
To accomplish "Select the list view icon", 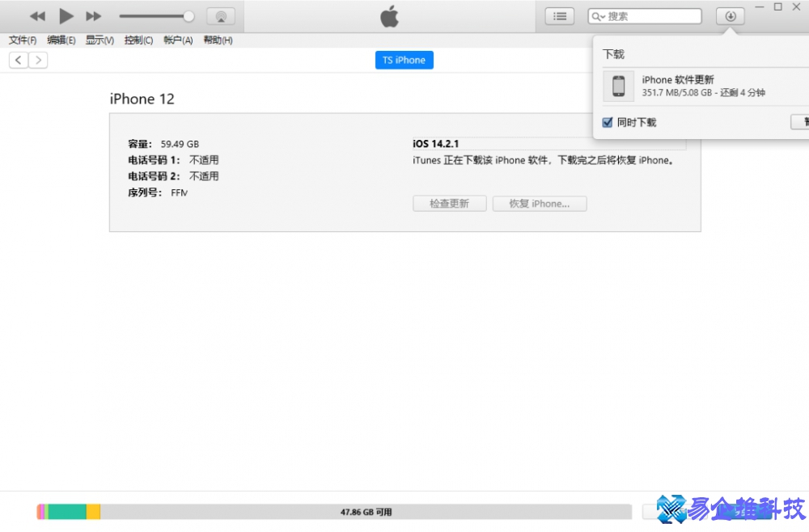I will tap(559, 15).
